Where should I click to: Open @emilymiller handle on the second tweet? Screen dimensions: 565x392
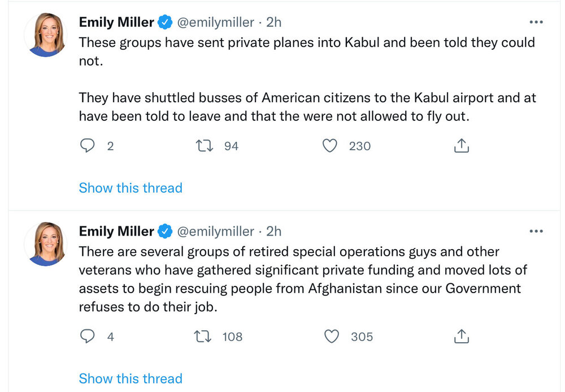click(x=215, y=231)
